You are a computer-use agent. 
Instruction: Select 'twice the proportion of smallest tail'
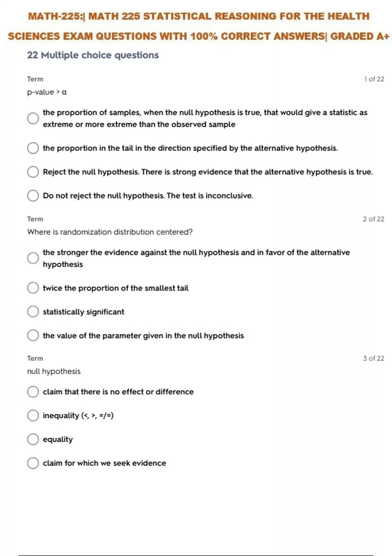33,288
